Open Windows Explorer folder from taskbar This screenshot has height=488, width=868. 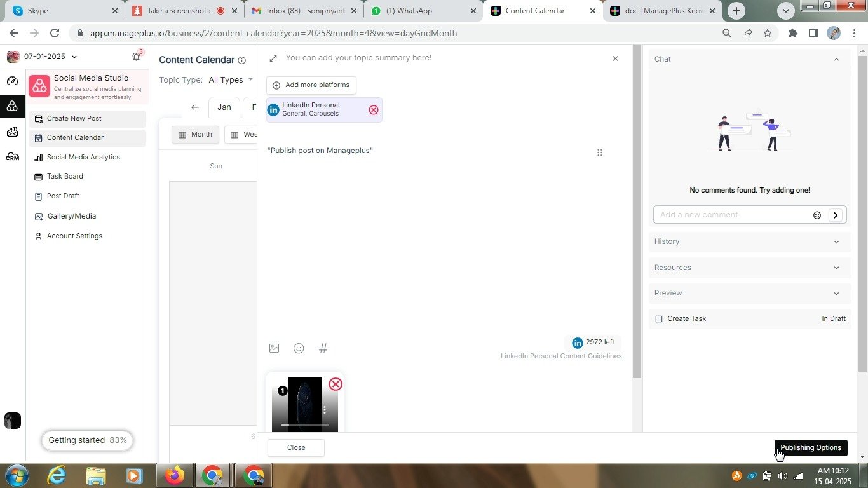tap(95, 475)
